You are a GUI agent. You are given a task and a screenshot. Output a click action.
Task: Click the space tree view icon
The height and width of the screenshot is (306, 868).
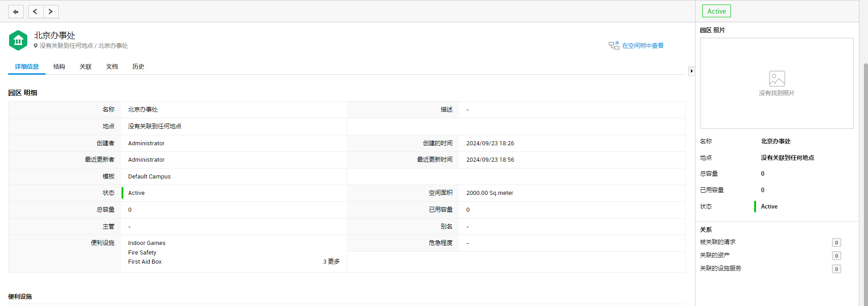point(614,46)
